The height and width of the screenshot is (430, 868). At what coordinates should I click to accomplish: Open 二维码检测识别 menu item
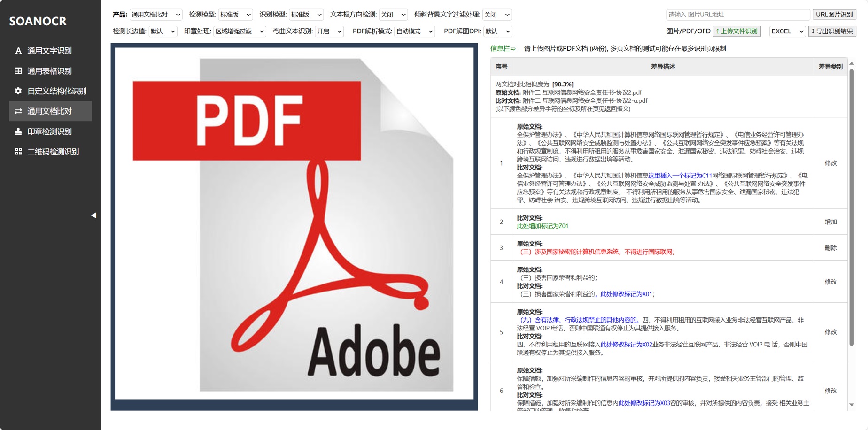coord(50,152)
